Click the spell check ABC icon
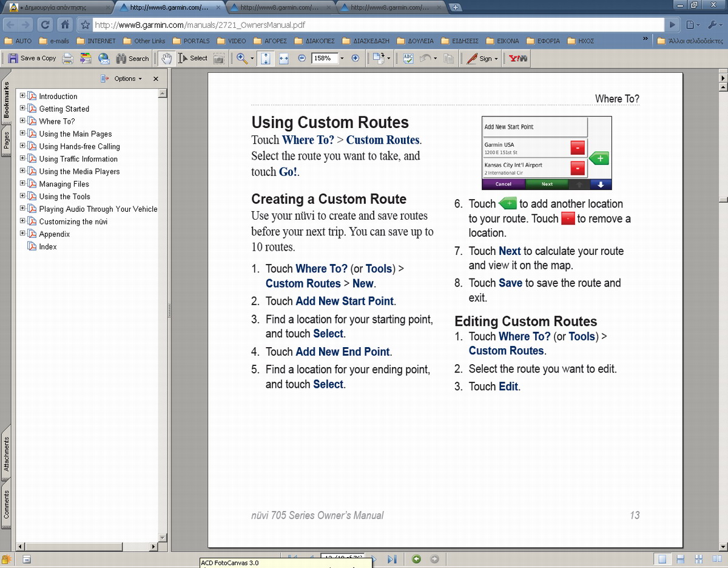The width and height of the screenshot is (728, 568). pos(408,58)
